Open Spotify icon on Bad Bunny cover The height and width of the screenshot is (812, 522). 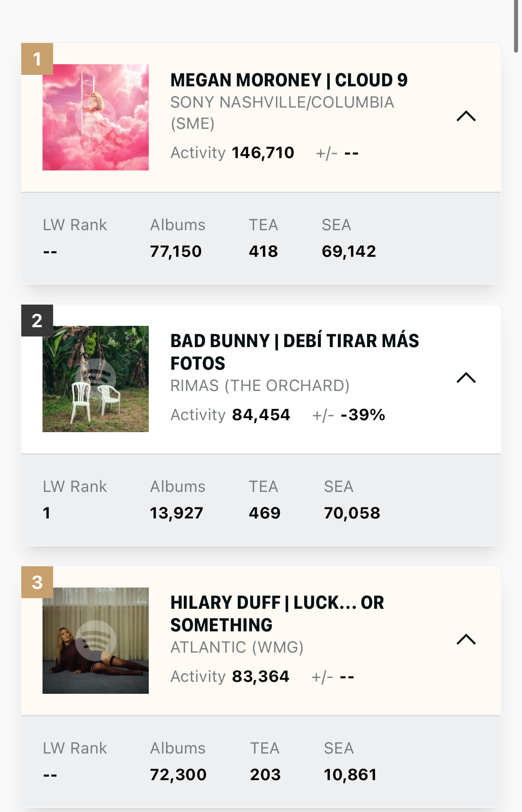[x=96, y=379]
